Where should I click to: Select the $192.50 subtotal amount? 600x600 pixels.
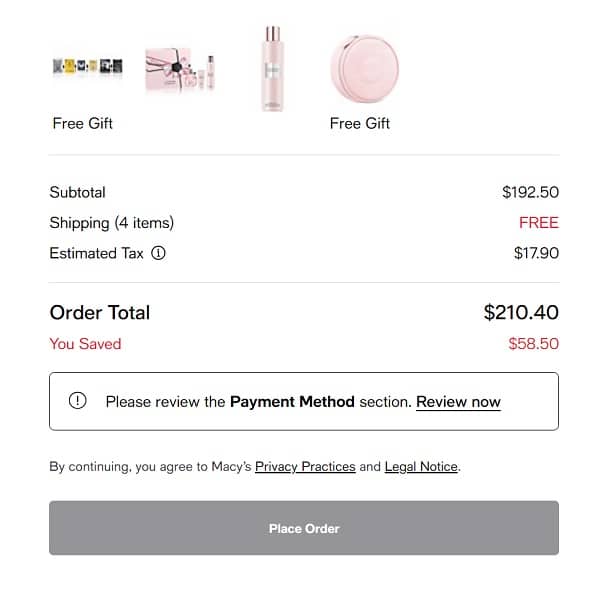pyautogui.click(x=530, y=192)
